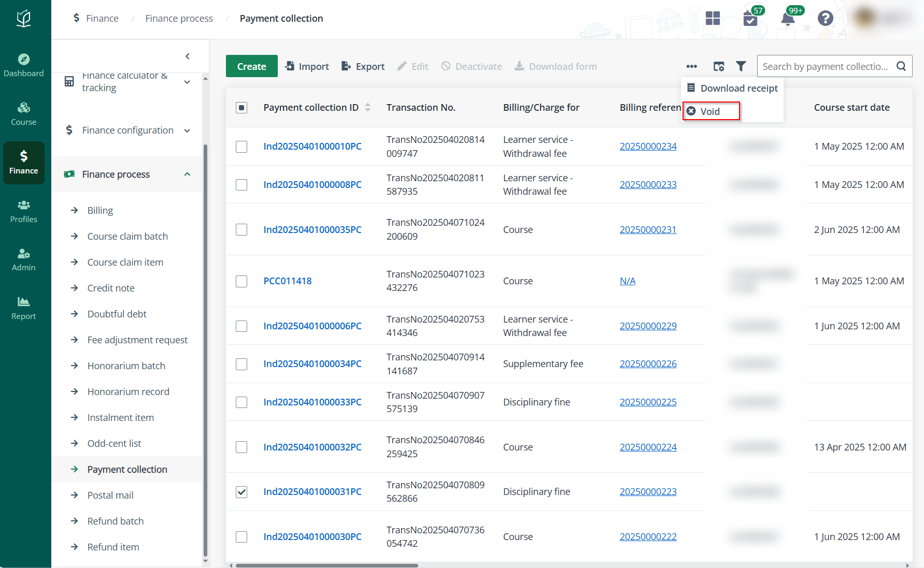Expand the Finance configuration menu
The image size is (924, 568).
coord(187,130)
